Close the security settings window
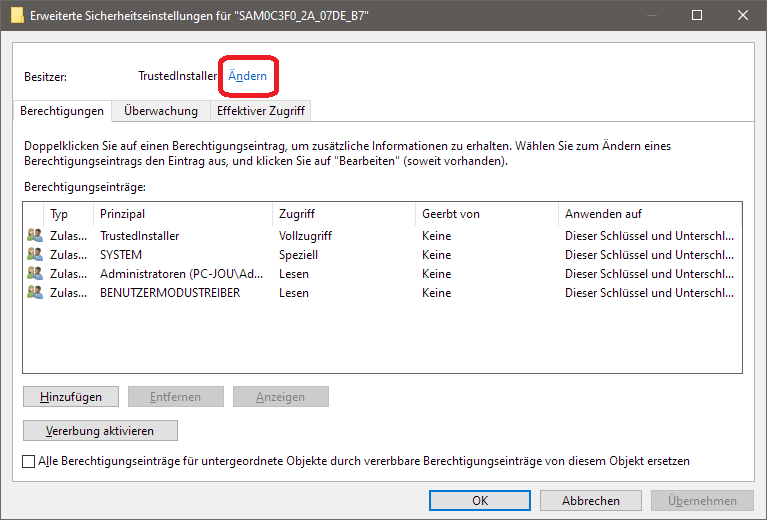767x520 pixels. click(x=743, y=16)
